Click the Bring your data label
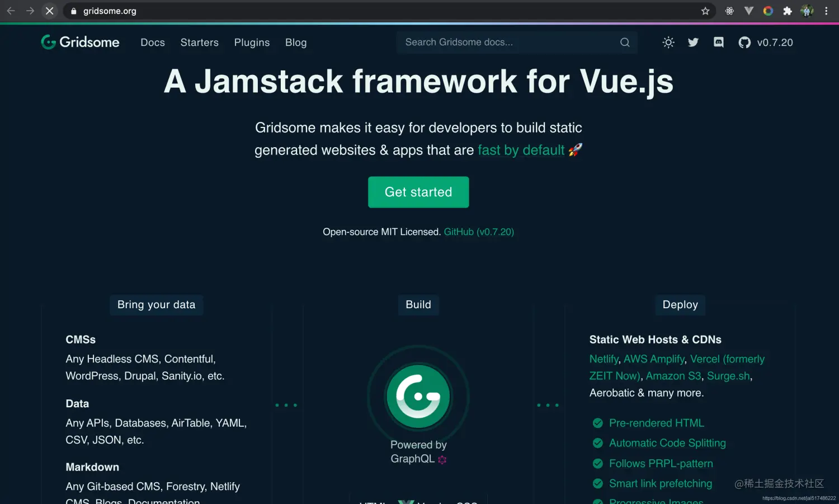Screen dimensions: 839x504 click(157, 305)
